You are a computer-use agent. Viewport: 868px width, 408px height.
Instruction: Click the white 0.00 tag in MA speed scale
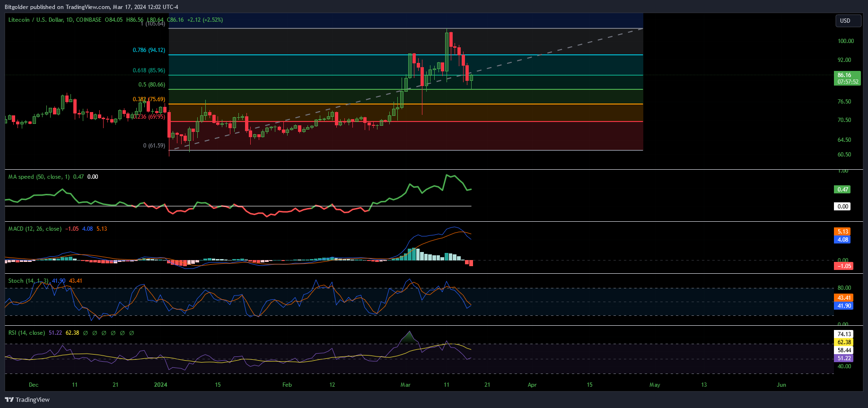point(842,207)
